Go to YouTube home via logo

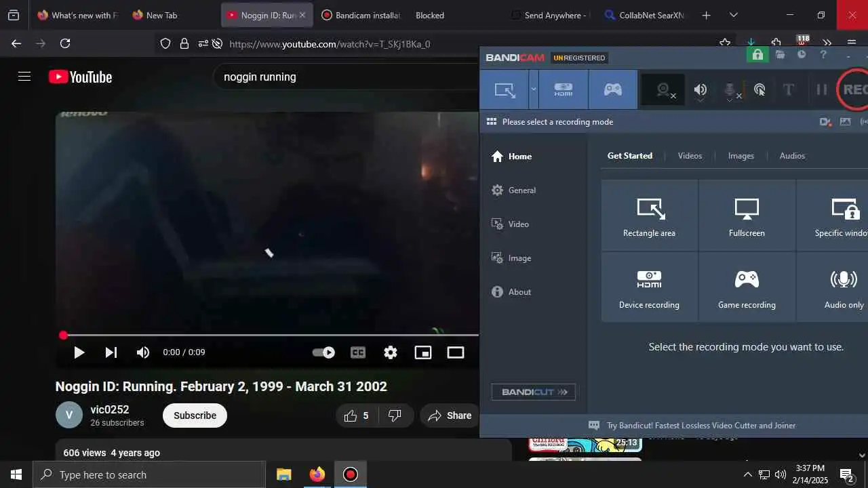pyautogui.click(x=81, y=77)
